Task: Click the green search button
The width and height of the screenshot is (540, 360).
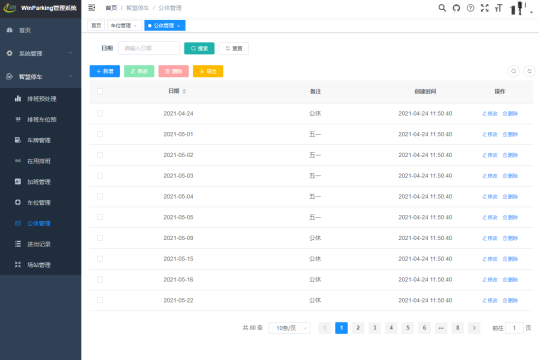Action: 199,48
